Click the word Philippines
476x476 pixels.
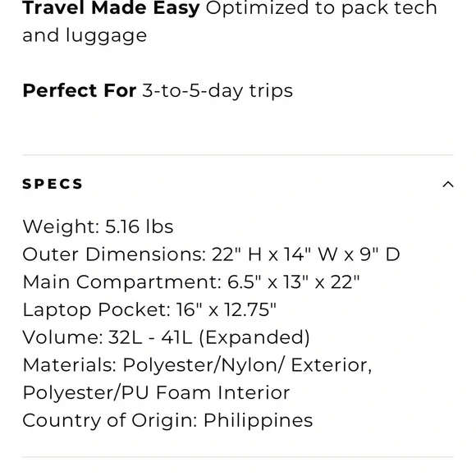pyautogui.click(x=258, y=420)
